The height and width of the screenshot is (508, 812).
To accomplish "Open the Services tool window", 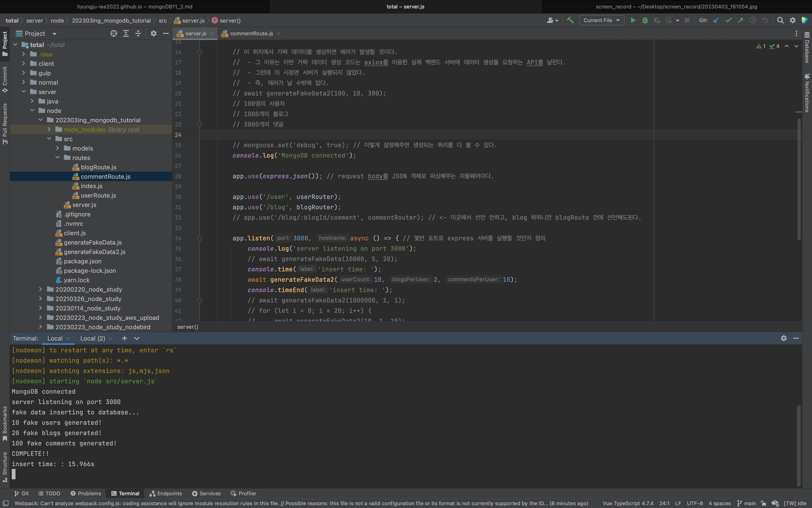I will pos(206,493).
